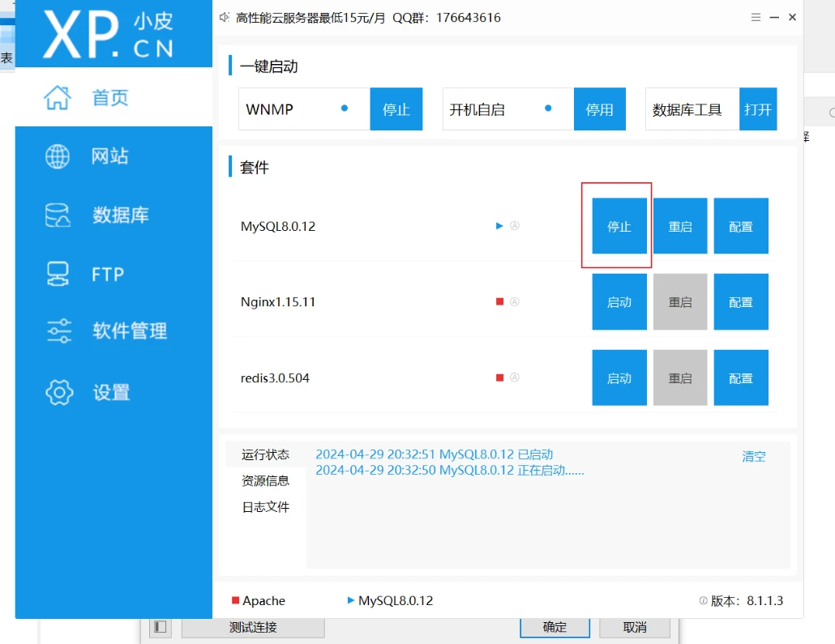Viewport: 835px width, 644px height.
Task: Stop the MySQL8.0.12 service
Action: (619, 226)
